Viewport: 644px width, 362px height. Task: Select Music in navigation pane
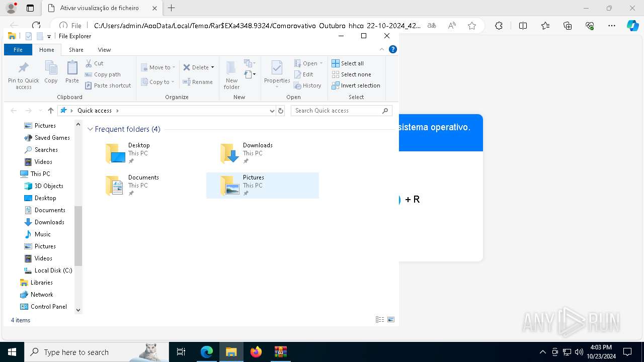[38, 234]
